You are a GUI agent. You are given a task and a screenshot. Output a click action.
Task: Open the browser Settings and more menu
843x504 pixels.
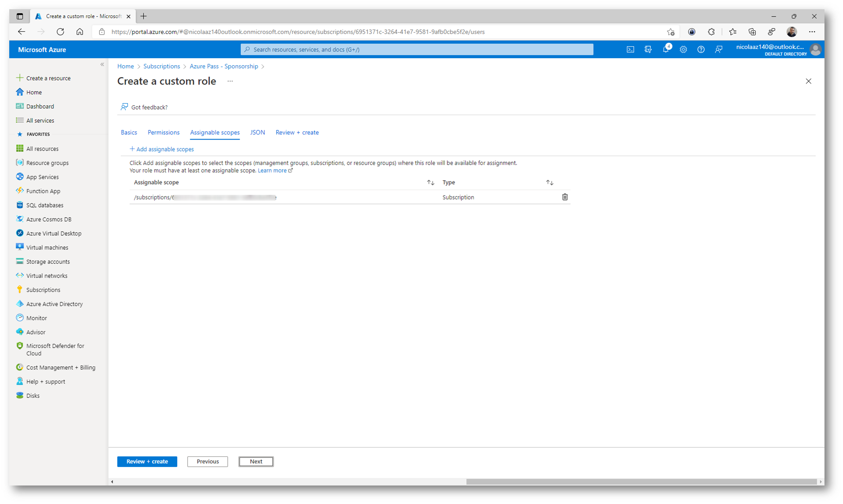pyautogui.click(x=812, y=32)
